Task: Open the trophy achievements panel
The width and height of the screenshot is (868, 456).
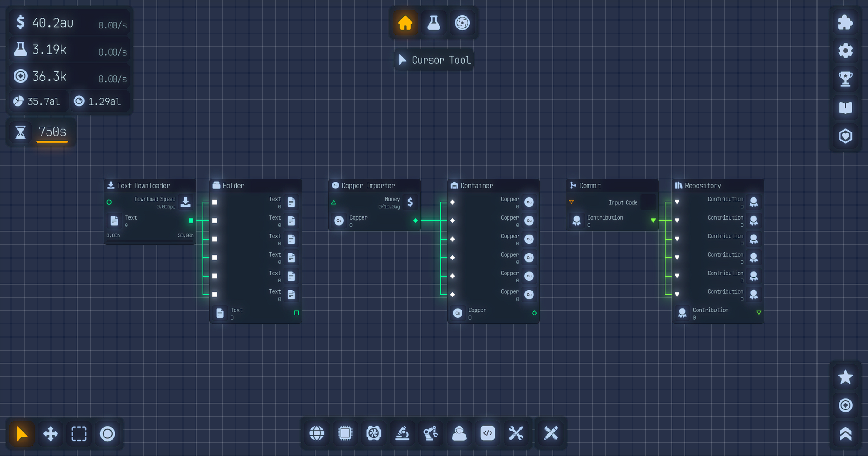Action: (x=845, y=79)
